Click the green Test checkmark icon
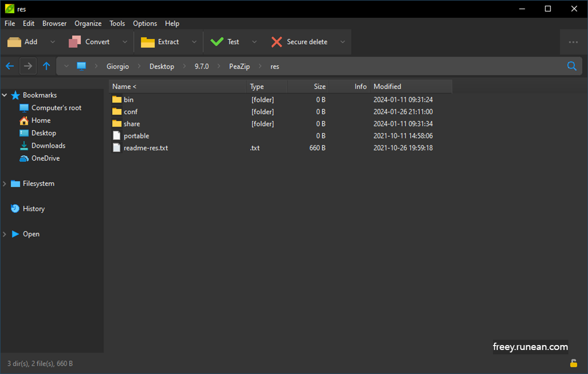 pyautogui.click(x=217, y=42)
